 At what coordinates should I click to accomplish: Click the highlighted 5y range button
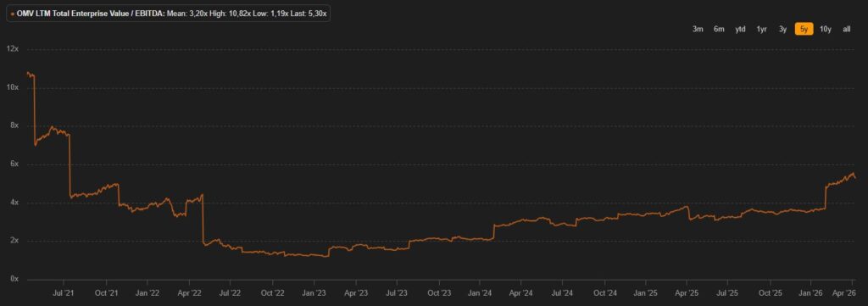tap(804, 30)
